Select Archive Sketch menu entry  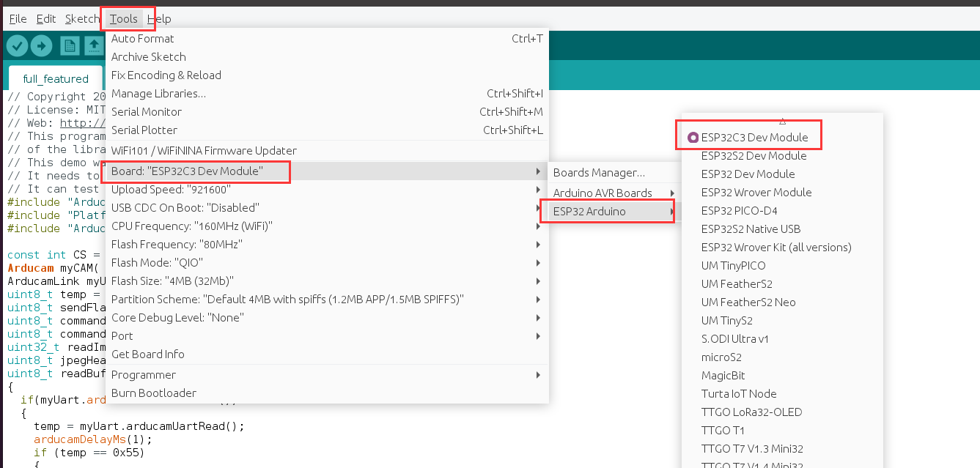(x=327, y=56)
